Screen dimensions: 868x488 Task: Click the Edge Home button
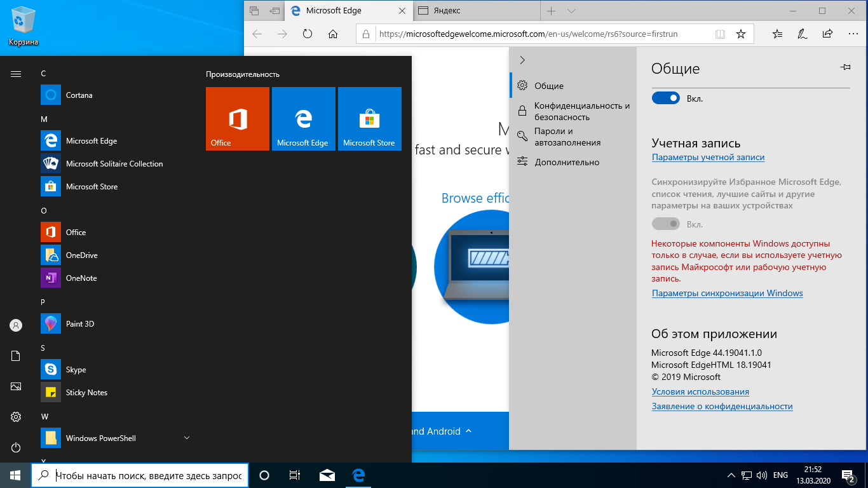point(333,34)
